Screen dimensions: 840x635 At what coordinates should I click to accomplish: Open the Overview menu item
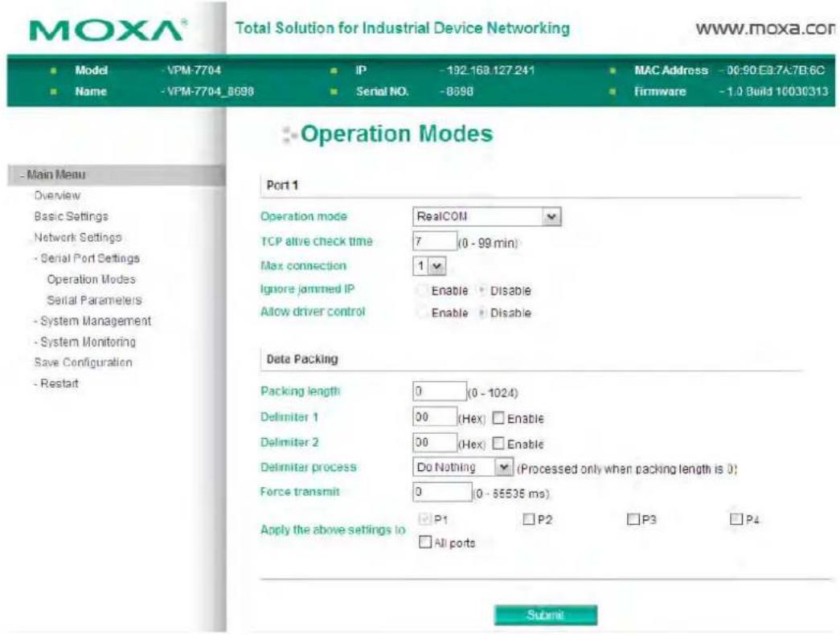(57, 195)
